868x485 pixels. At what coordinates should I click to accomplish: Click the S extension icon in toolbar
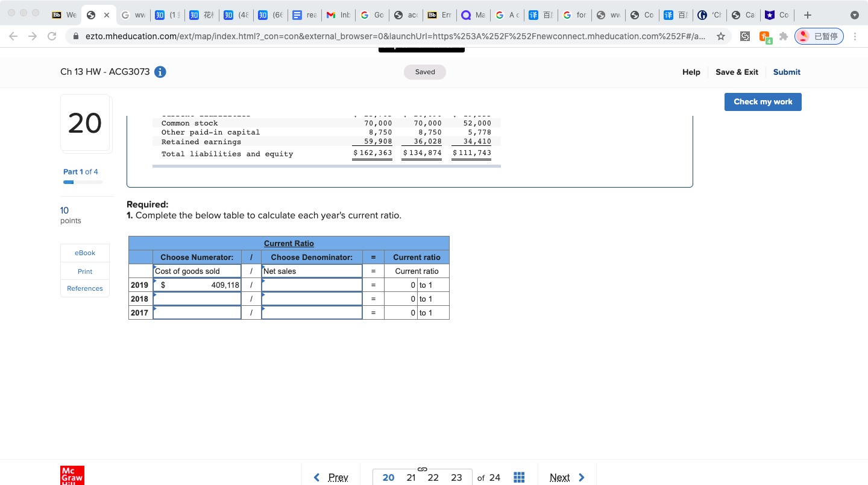coord(745,36)
